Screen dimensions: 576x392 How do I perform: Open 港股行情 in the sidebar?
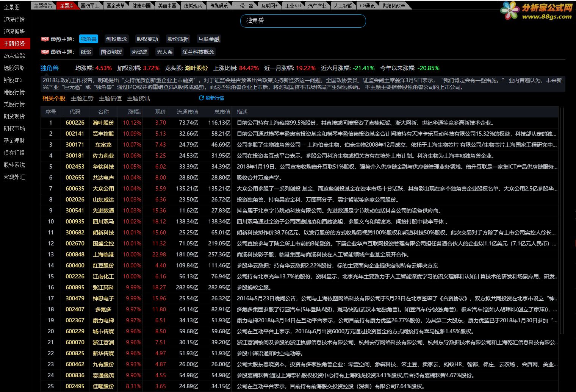pos(14,92)
